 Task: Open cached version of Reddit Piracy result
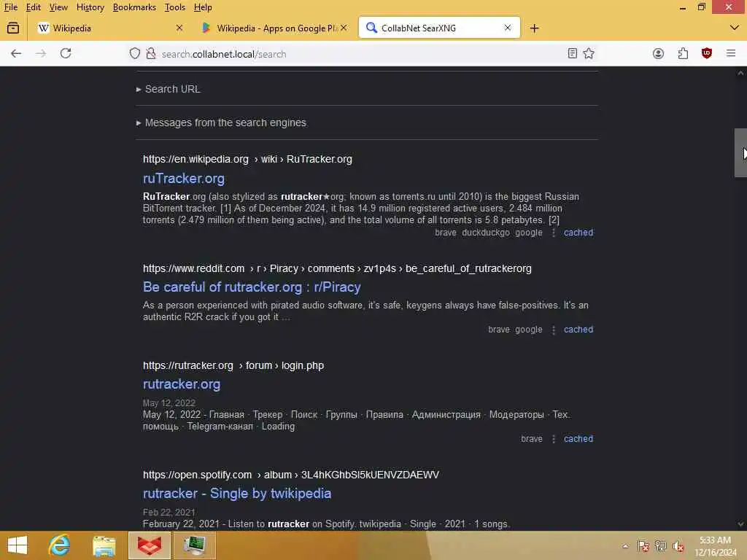pyautogui.click(x=578, y=330)
